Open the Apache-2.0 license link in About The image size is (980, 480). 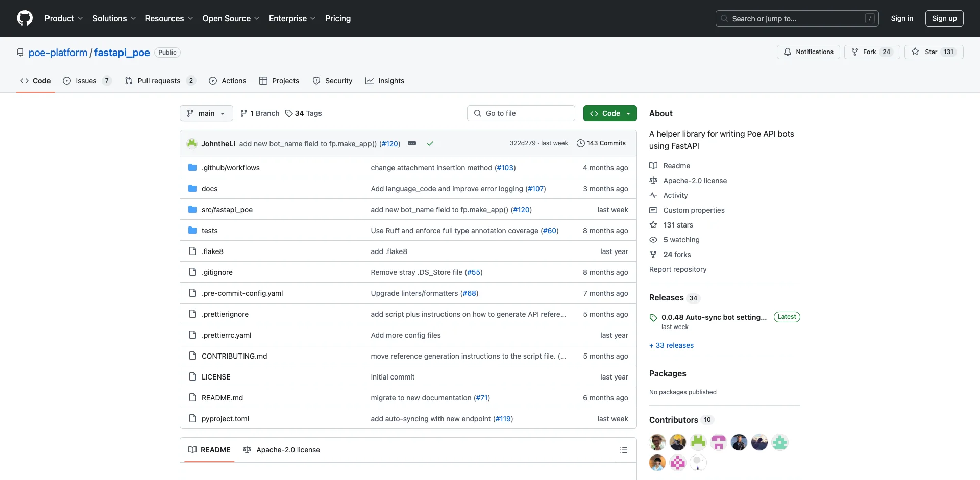point(688,181)
